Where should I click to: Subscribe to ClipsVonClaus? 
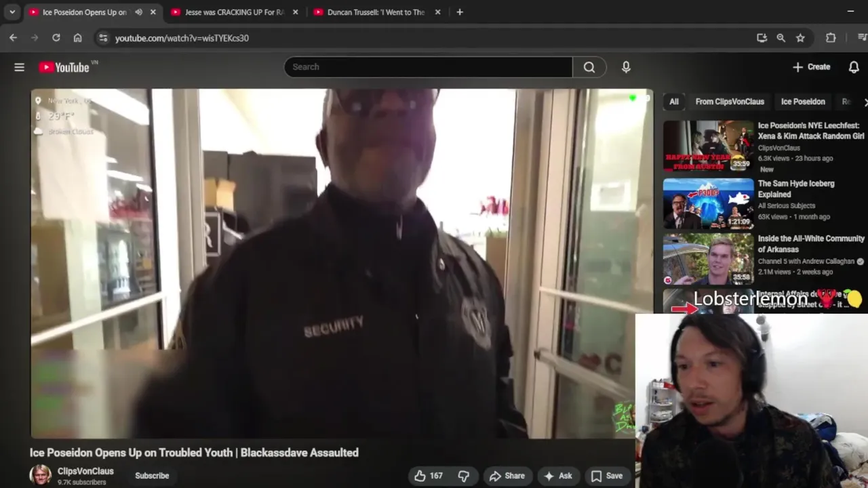[x=152, y=476]
